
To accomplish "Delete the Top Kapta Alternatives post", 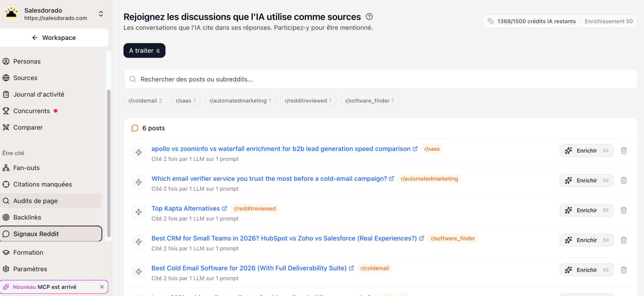I will (624, 210).
